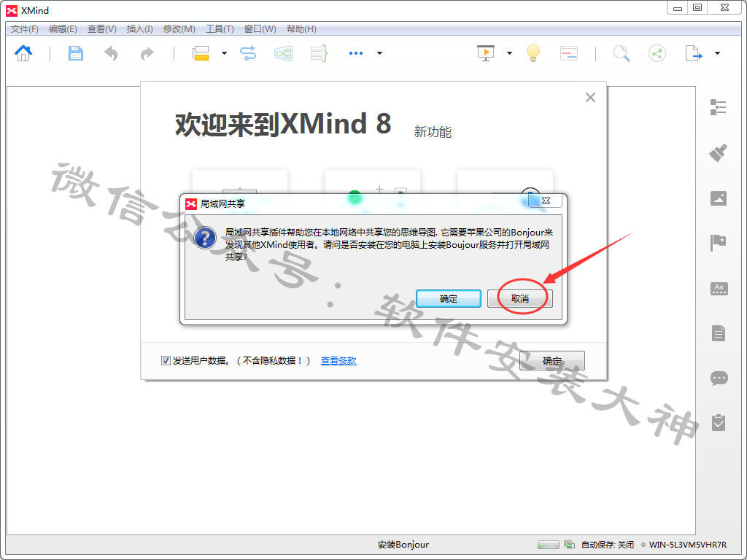Open the Themes panel in the sidebar
The width and height of the screenshot is (747, 560).
(x=719, y=288)
